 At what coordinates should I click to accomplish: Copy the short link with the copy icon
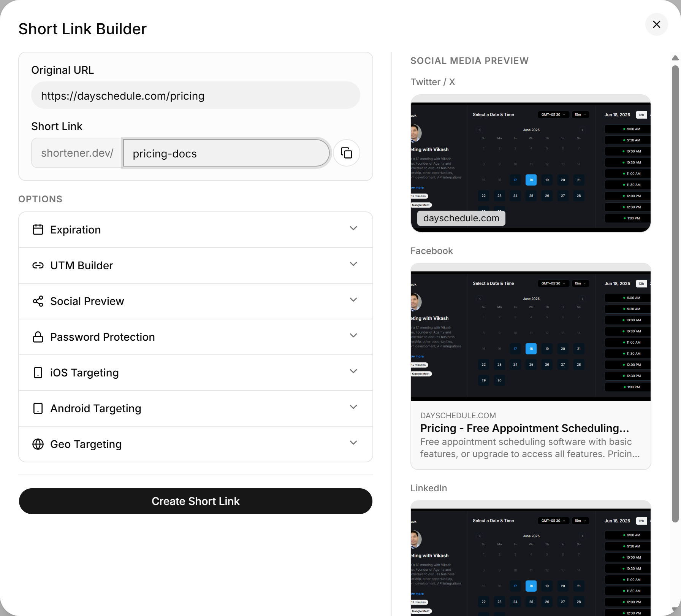pyautogui.click(x=346, y=153)
